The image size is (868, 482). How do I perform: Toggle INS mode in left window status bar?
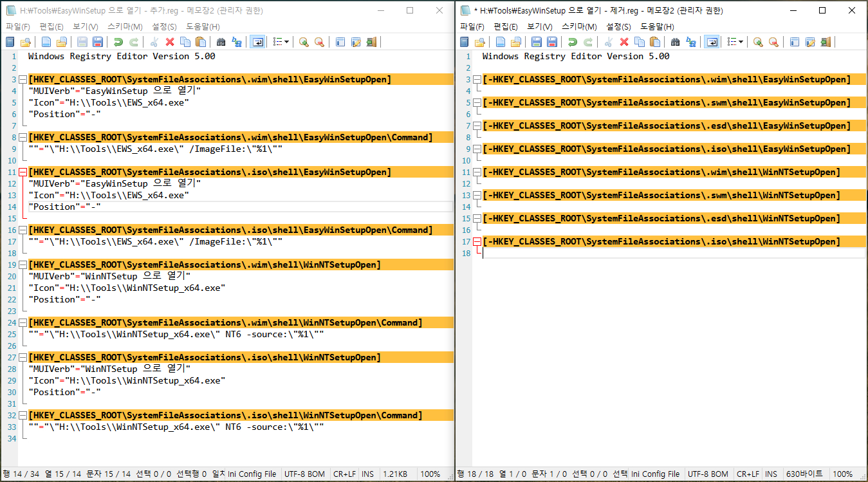pos(367,474)
